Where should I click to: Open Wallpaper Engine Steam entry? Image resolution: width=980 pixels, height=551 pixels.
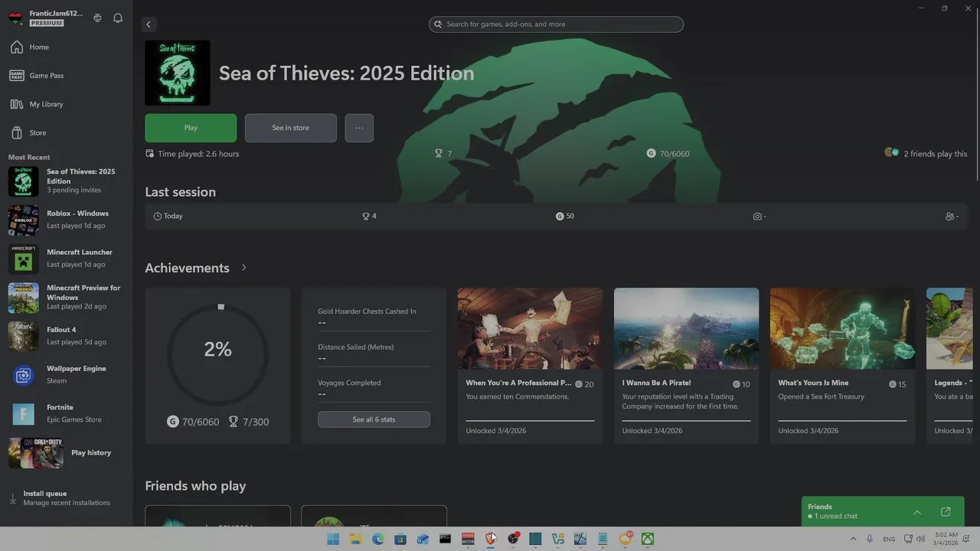66,375
